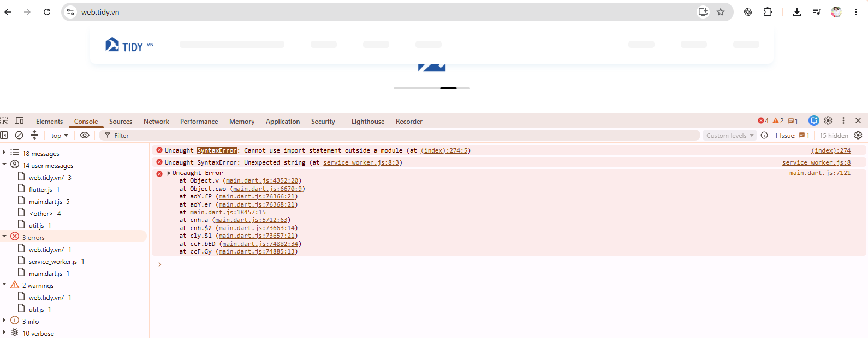868x338 pixels.
Task: Expand the 18 messages group
Action: tap(4, 153)
